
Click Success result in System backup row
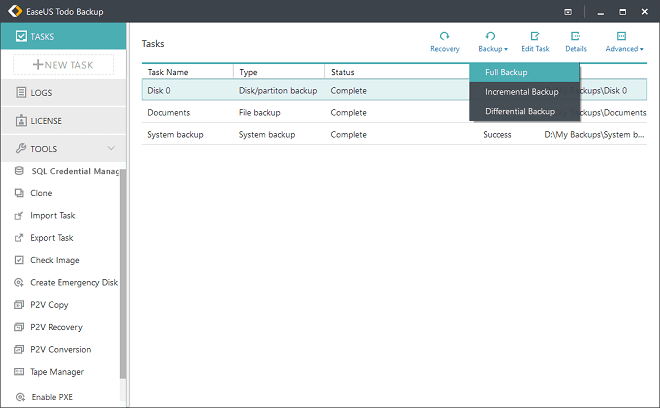497,135
